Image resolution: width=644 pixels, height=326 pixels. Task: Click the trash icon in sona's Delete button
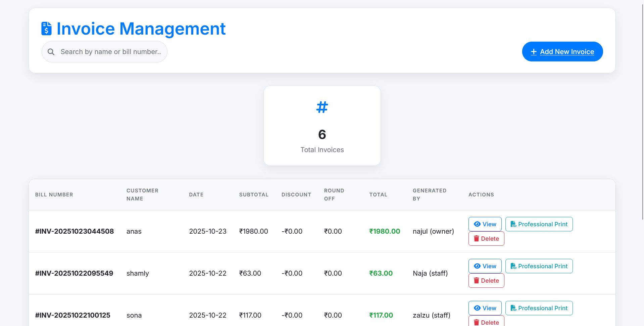click(477, 322)
